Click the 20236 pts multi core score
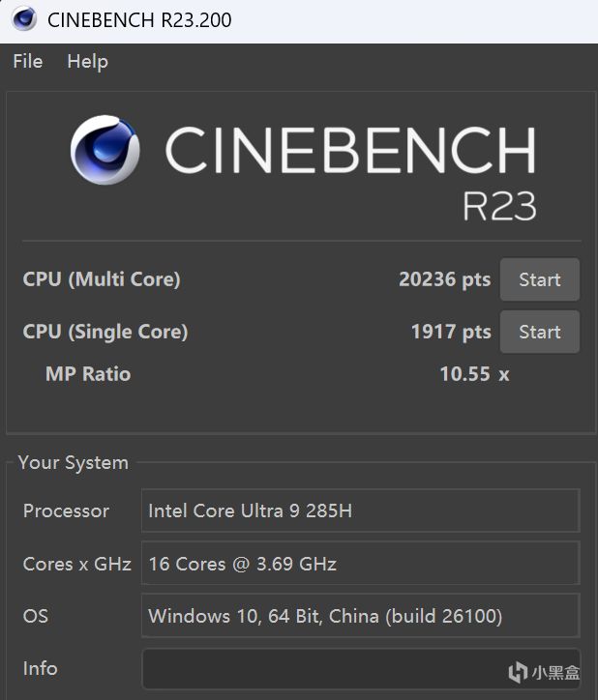The height and width of the screenshot is (700, 598). (x=444, y=279)
